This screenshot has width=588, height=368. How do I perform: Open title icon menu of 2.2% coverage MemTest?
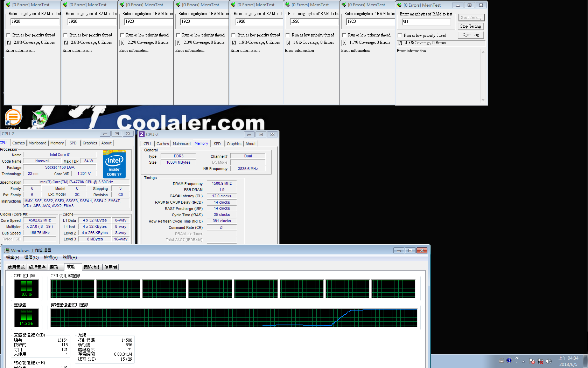click(x=122, y=5)
